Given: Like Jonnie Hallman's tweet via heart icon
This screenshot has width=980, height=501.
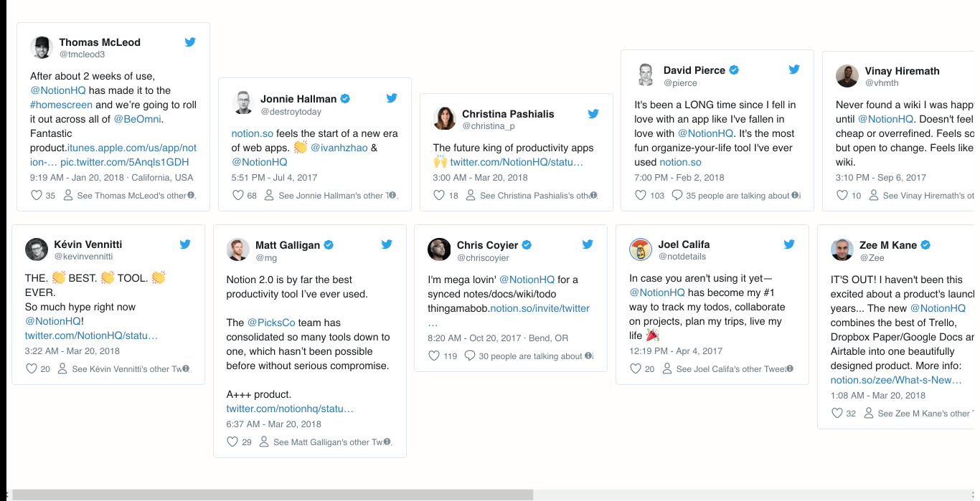Looking at the screenshot, I should point(238,195).
